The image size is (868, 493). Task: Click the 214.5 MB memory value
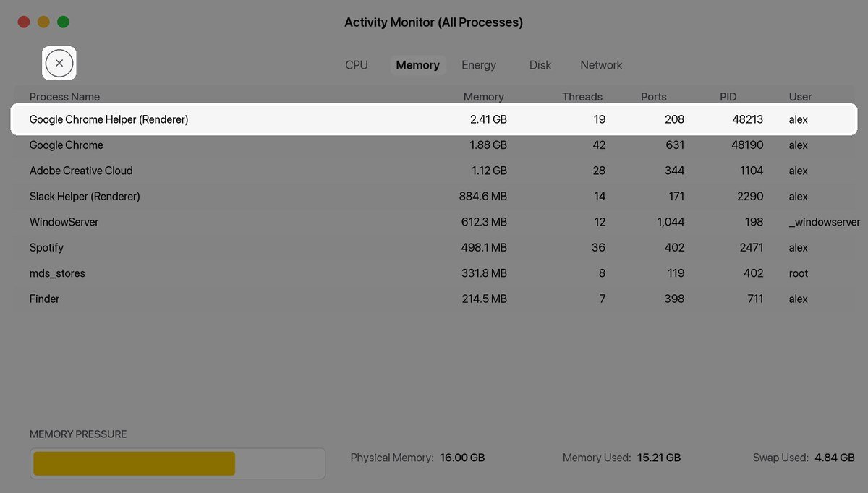(485, 299)
